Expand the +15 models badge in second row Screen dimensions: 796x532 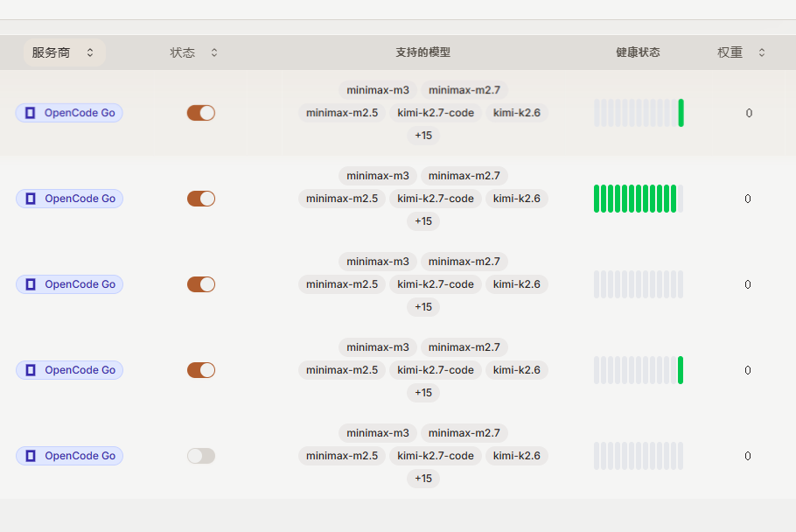pyautogui.click(x=423, y=221)
